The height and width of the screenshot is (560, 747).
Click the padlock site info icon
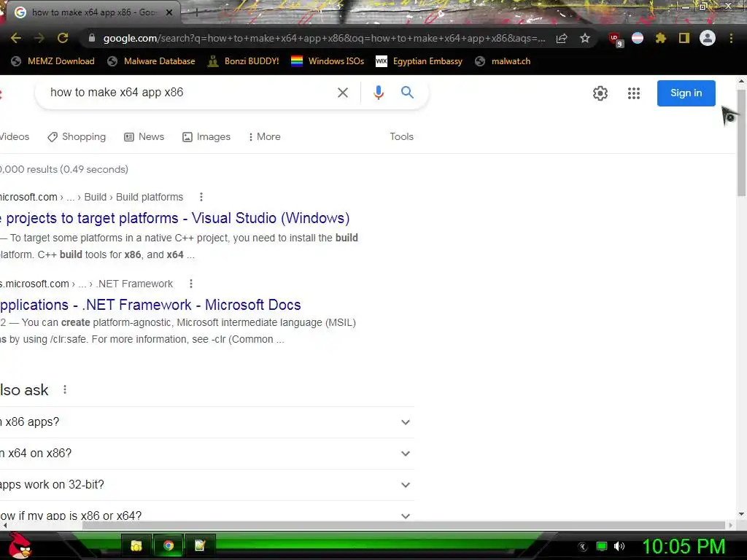point(92,38)
